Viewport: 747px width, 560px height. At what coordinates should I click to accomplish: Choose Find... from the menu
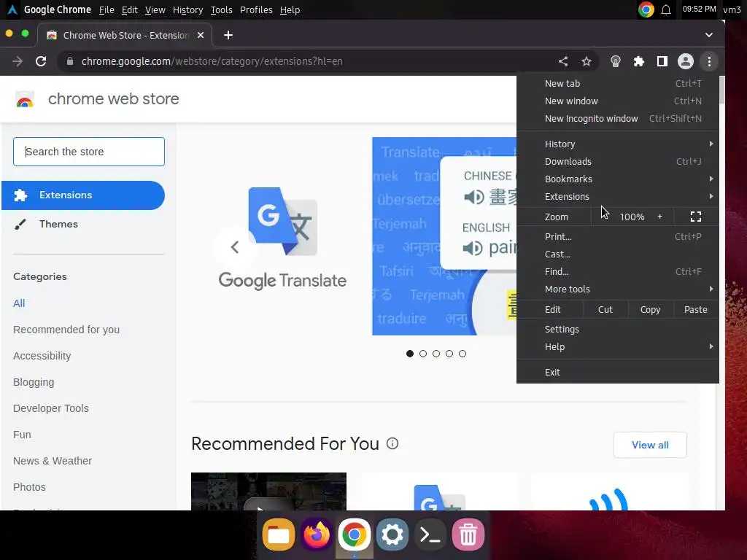pyautogui.click(x=617, y=272)
